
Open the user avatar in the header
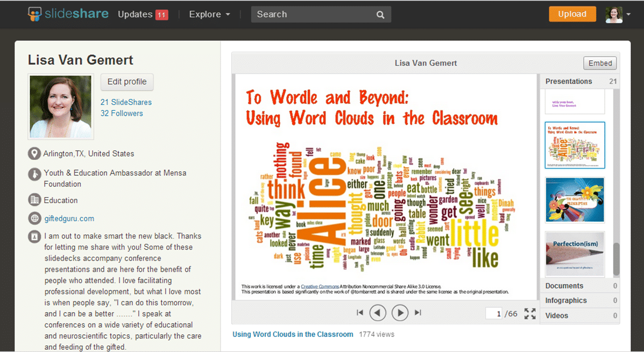point(614,15)
